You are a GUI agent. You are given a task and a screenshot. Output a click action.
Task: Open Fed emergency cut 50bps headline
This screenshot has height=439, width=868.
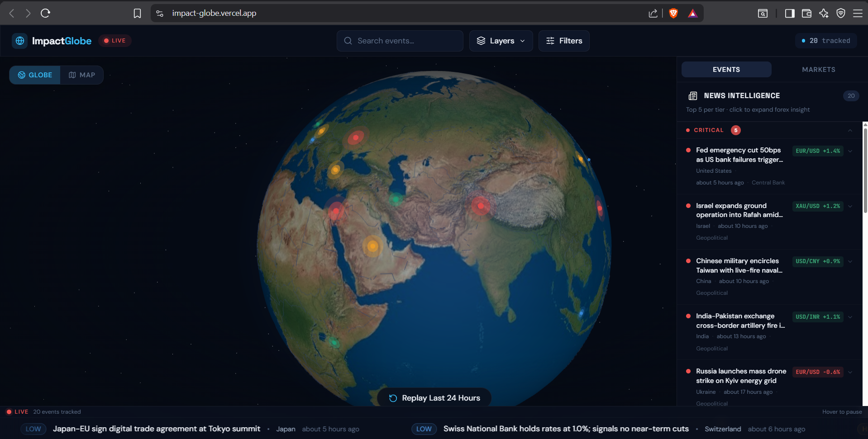click(739, 155)
